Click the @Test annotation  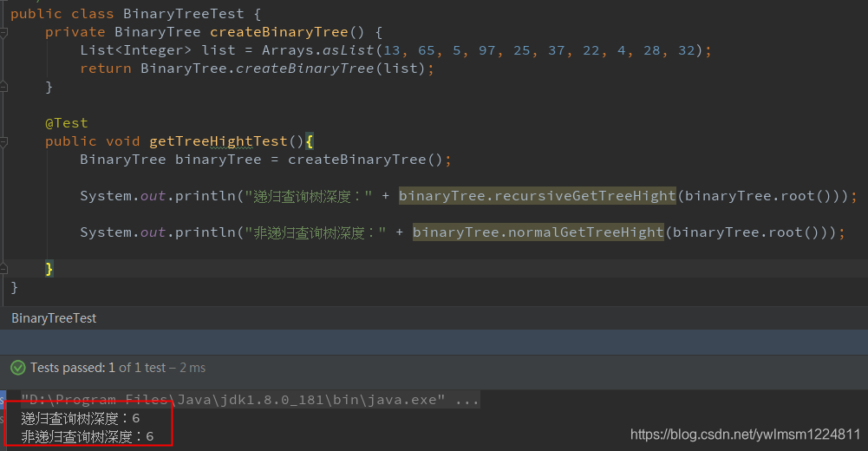67,123
